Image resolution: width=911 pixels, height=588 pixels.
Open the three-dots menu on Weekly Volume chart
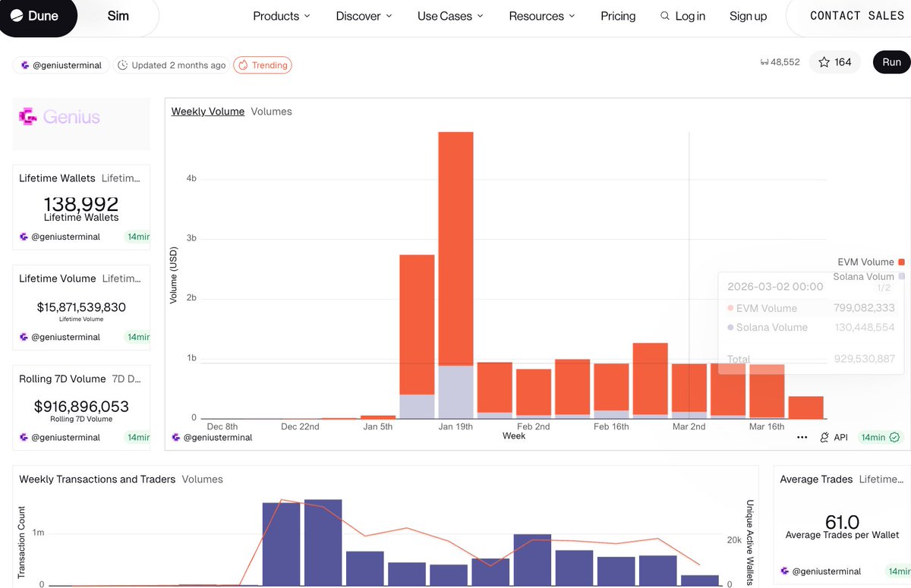coord(802,438)
